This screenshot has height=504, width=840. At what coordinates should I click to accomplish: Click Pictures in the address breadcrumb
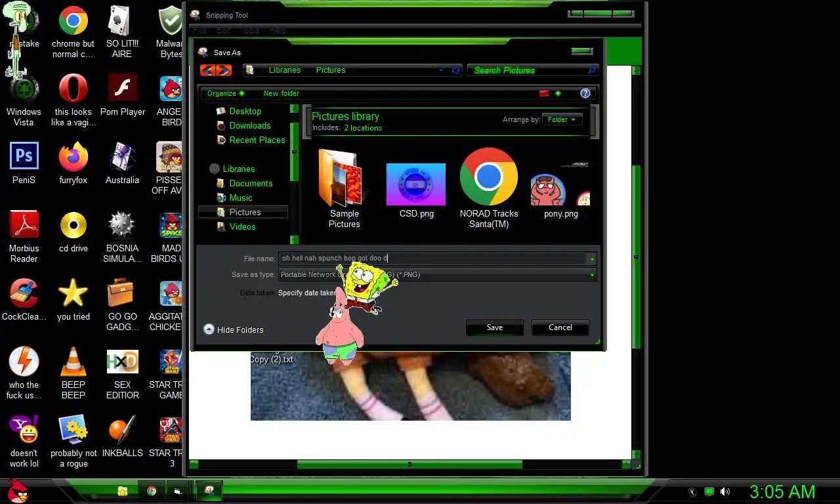click(331, 70)
